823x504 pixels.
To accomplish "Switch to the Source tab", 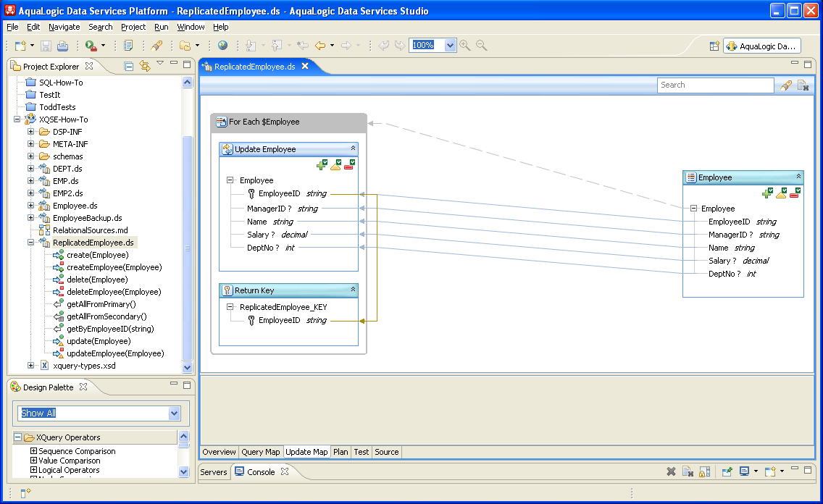I will [x=387, y=452].
